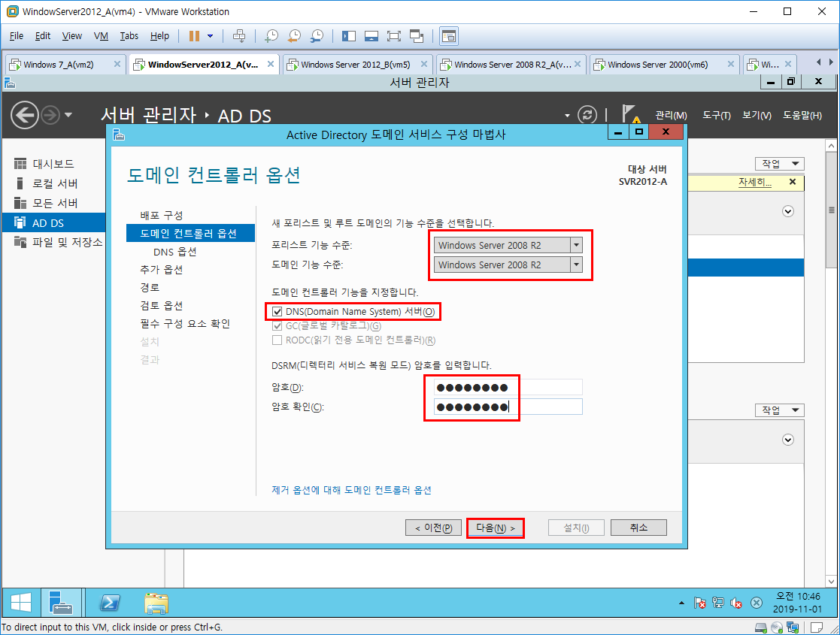
Task: Go to the 경로 wizard step
Action: click(150, 288)
